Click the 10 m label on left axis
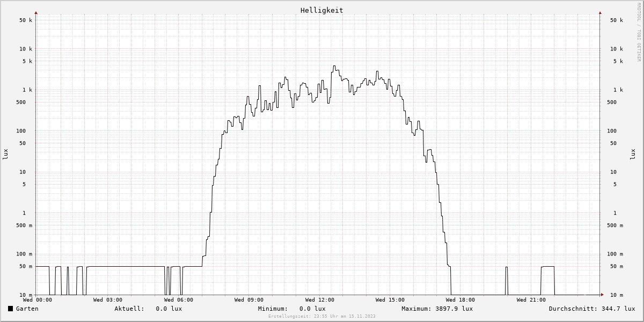 (x=26, y=295)
